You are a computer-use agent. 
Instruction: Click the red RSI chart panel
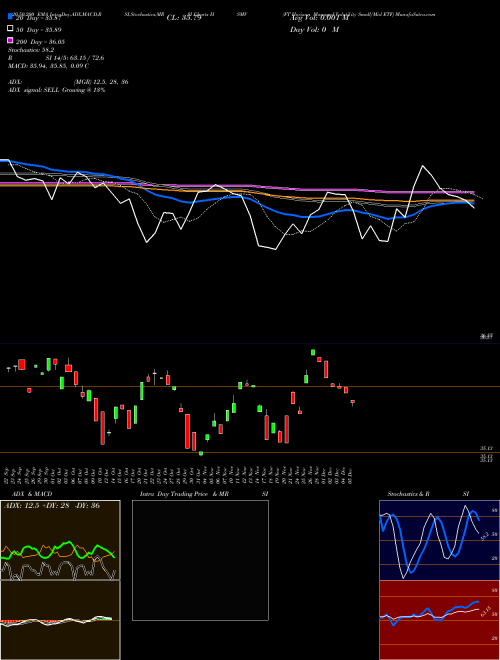click(x=439, y=620)
